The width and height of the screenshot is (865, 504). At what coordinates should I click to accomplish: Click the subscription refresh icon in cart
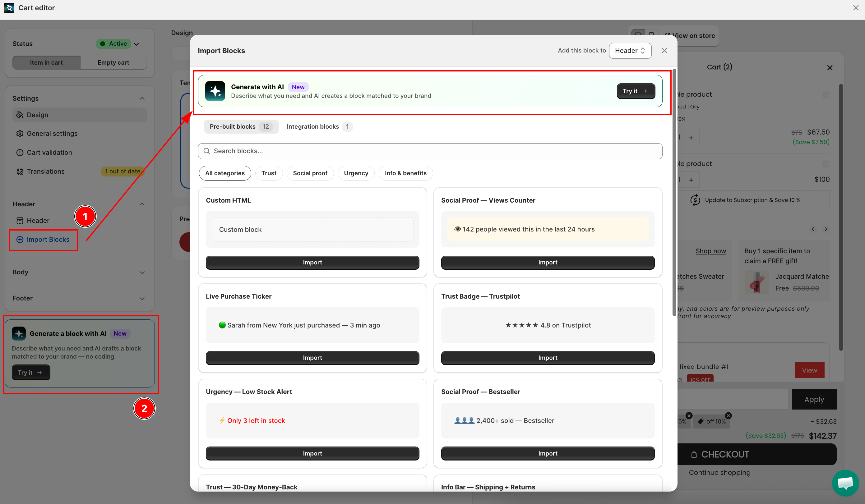[x=695, y=200]
